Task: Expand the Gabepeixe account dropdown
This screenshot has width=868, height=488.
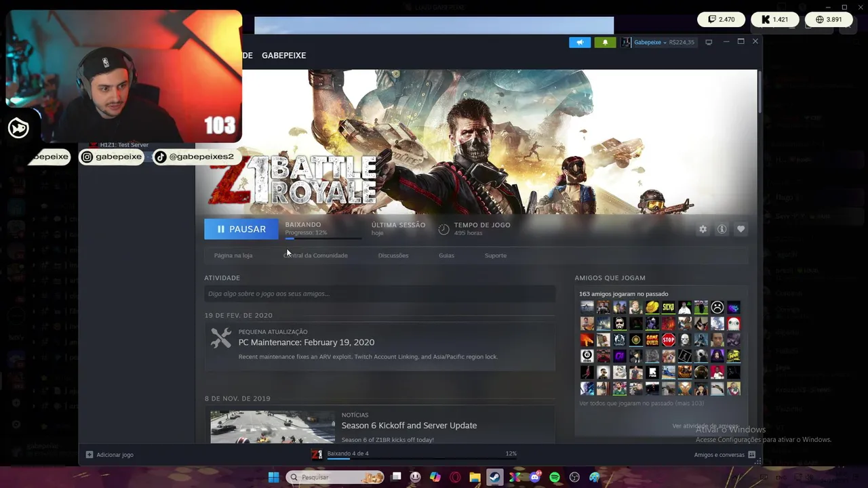Action: click(665, 43)
